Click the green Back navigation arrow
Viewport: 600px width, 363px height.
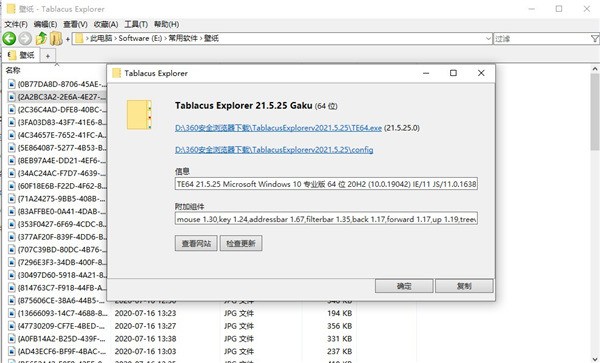click(9, 38)
